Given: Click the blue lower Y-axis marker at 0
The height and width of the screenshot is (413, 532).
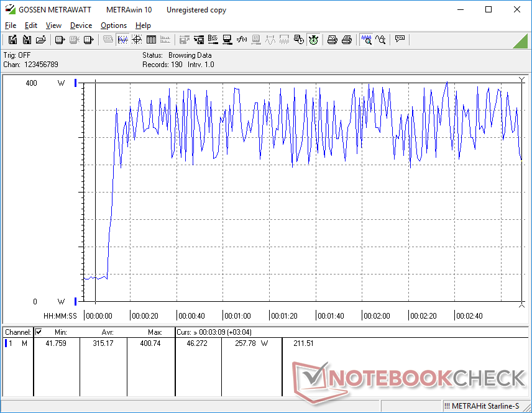Looking at the screenshot, I should click(76, 302).
